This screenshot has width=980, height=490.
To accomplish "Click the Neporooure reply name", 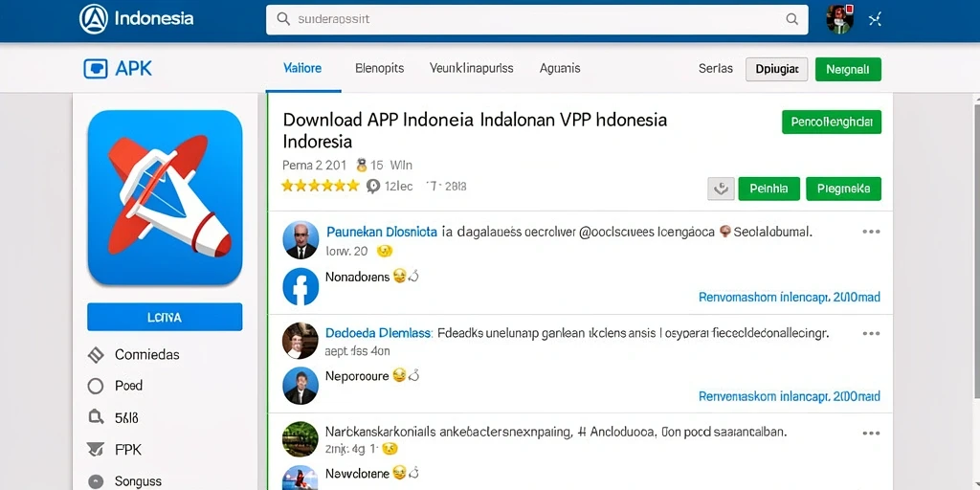I will point(358,375).
